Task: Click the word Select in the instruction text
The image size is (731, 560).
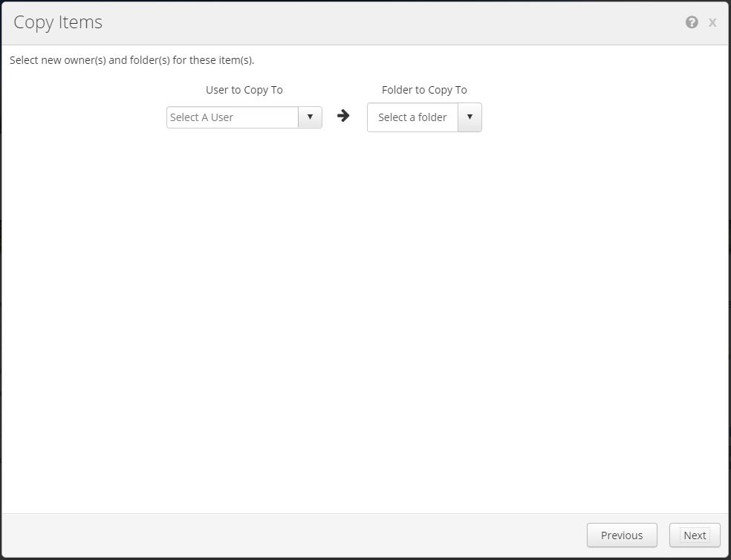Action: click(24, 60)
